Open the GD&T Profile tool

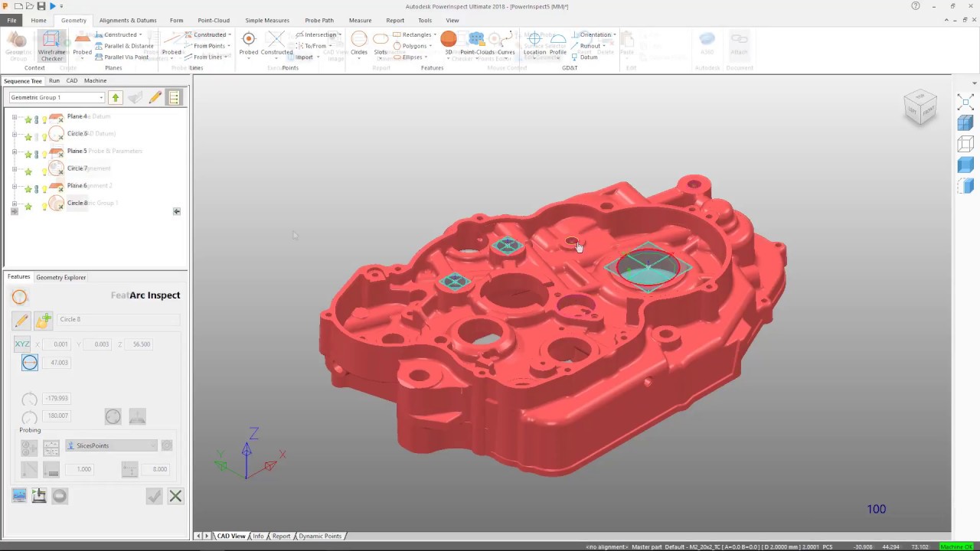point(557,44)
